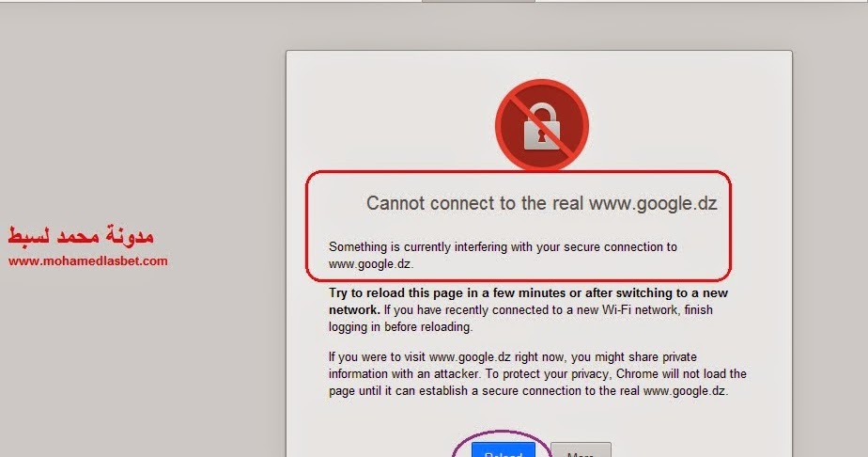Image resolution: width=868 pixels, height=457 pixels.
Task: Click "finish" after Wi-Fi network text
Action: [x=699, y=309]
